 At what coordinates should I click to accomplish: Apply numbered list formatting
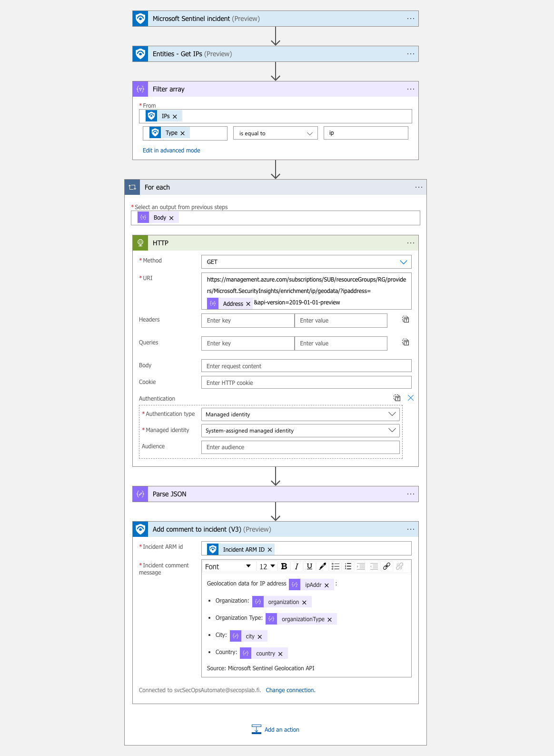pos(348,566)
